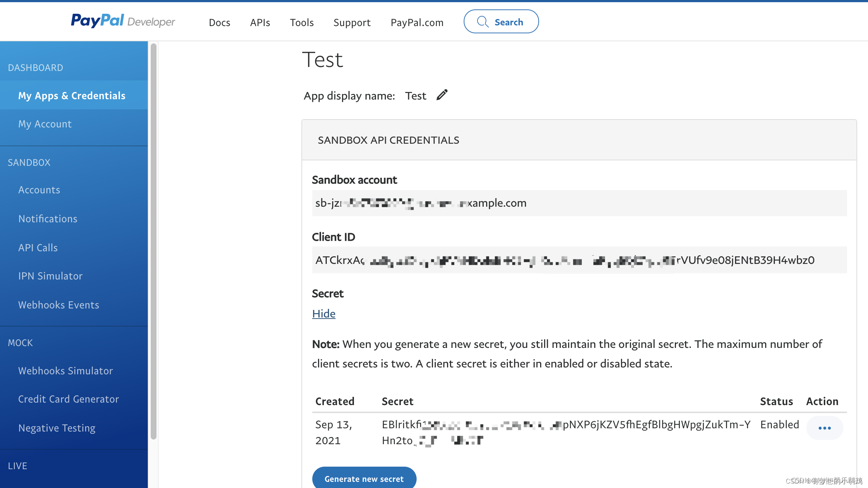Select My Apps & Credentials sidebar item
Image resolution: width=868 pixels, height=488 pixels.
pos(71,96)
